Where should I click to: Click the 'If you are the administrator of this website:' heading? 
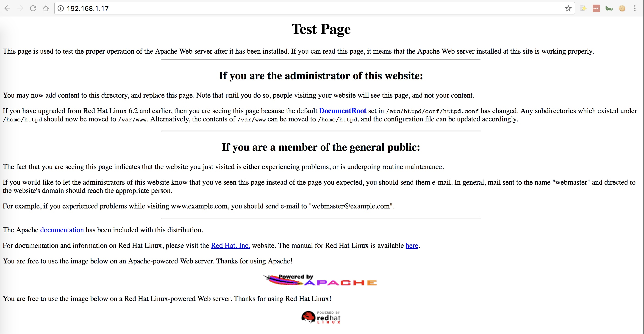[x=321, y=76]
